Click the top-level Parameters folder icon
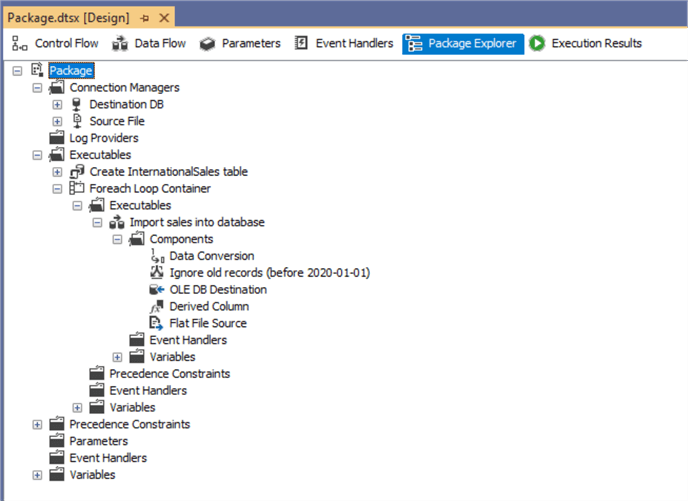The width and height of the screenshot is (688, 501). tap(57, 441)
